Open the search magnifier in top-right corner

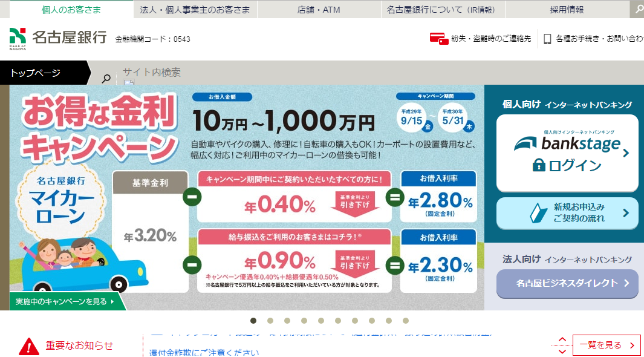pos(637,10)
